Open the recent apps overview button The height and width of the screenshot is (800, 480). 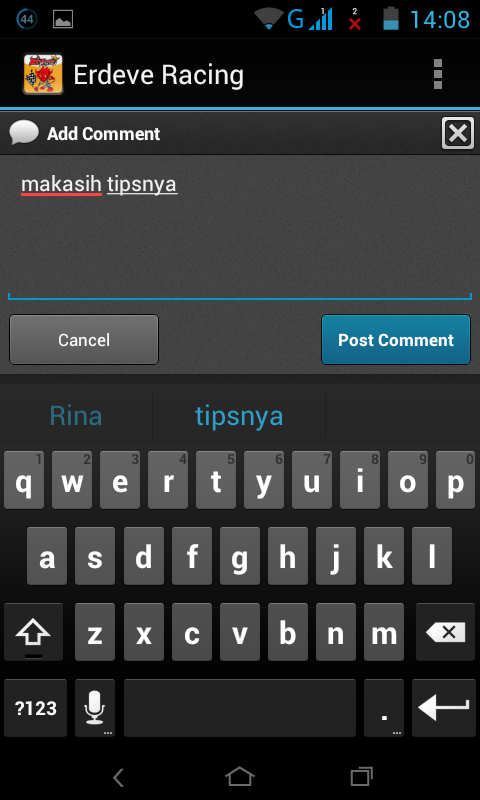[x=362, y=777]
